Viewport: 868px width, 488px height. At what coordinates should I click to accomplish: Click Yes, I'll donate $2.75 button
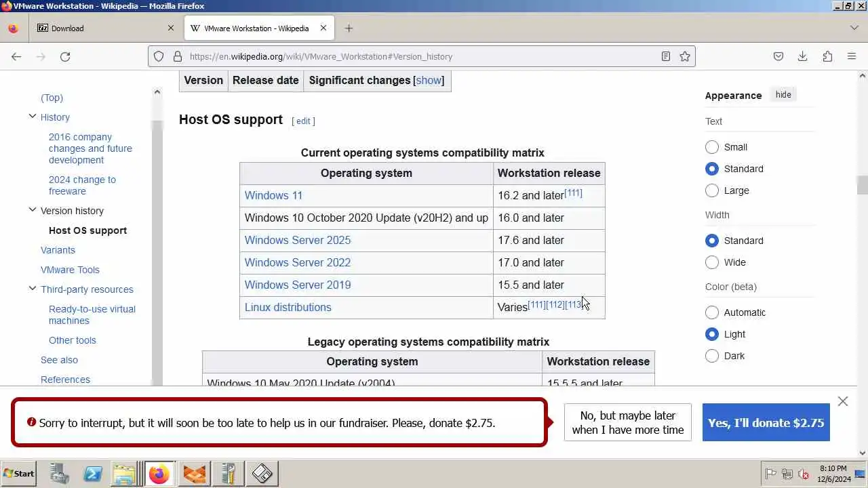click(766, 422)
